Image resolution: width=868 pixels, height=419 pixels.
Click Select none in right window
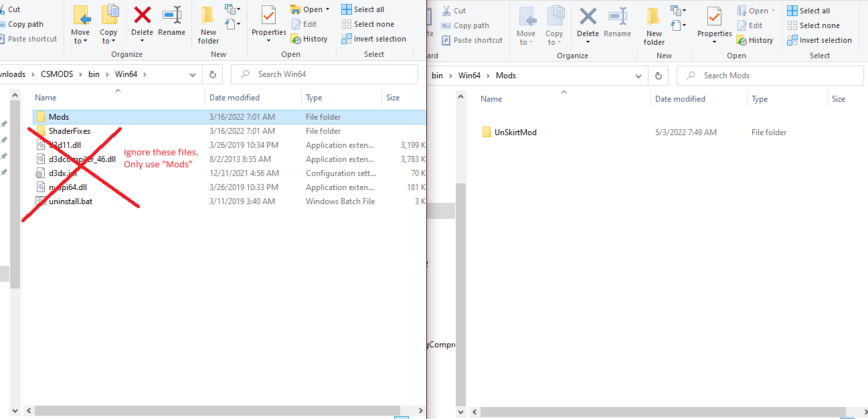tap(812, 25)
